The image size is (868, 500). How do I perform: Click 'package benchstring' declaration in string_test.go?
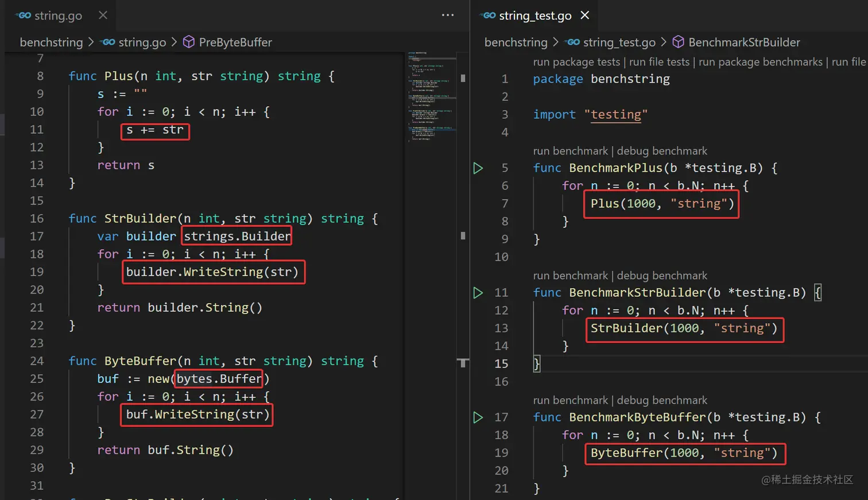coord(601,79)
